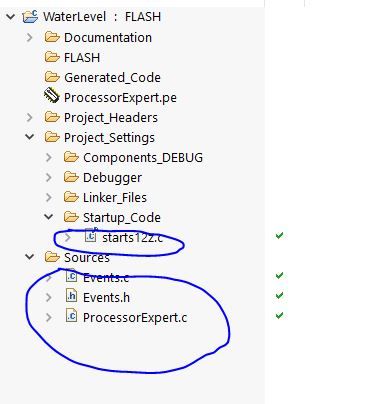This screenshot has height=404, width=368.
Task: Expand the Events.c file node
Action: click(x=49, y=277)
